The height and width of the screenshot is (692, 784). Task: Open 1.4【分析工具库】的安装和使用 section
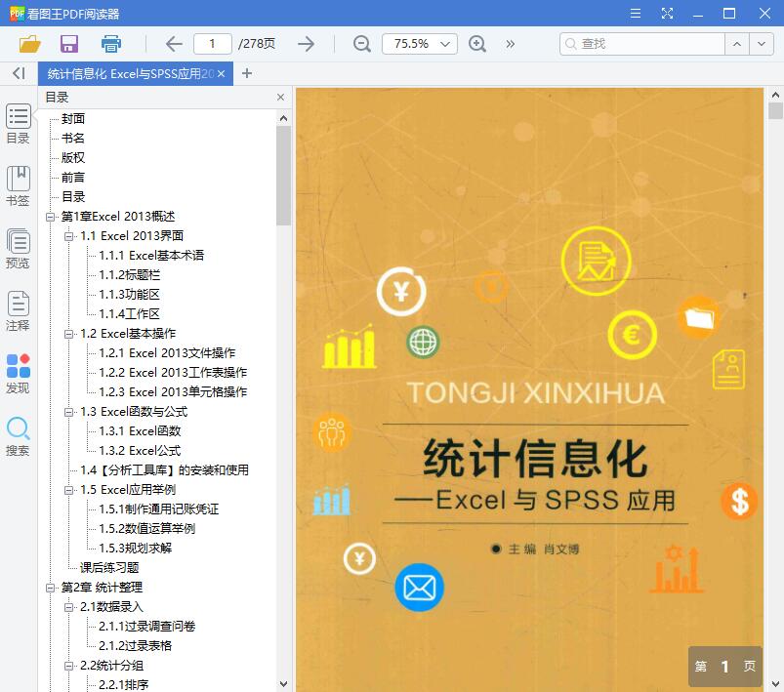(x=164, y=470)
